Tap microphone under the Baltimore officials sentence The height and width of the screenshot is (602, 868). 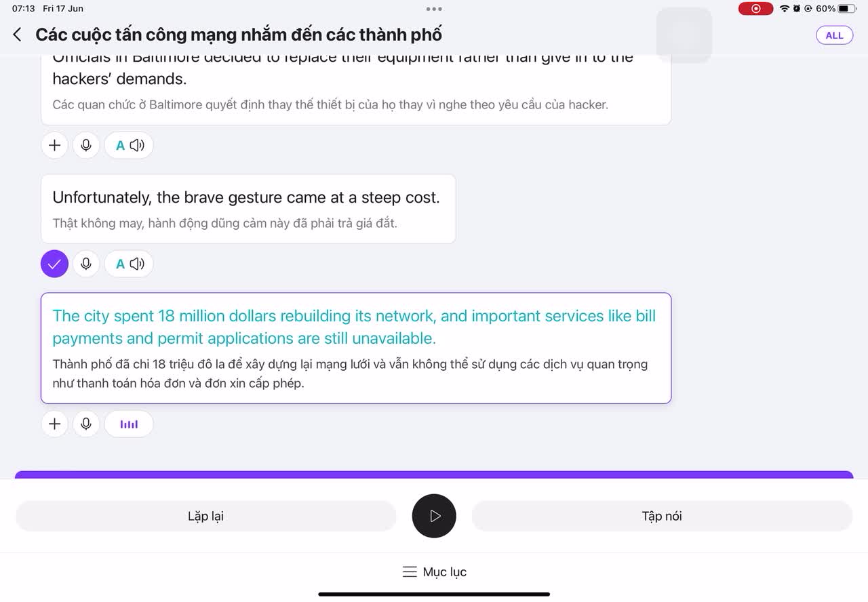point(86,145)
